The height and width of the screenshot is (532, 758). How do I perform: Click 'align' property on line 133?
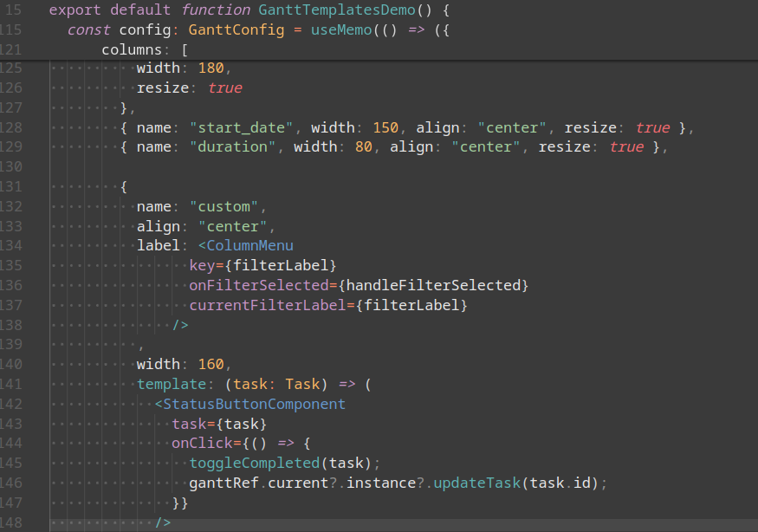click(x=159, y=226)
